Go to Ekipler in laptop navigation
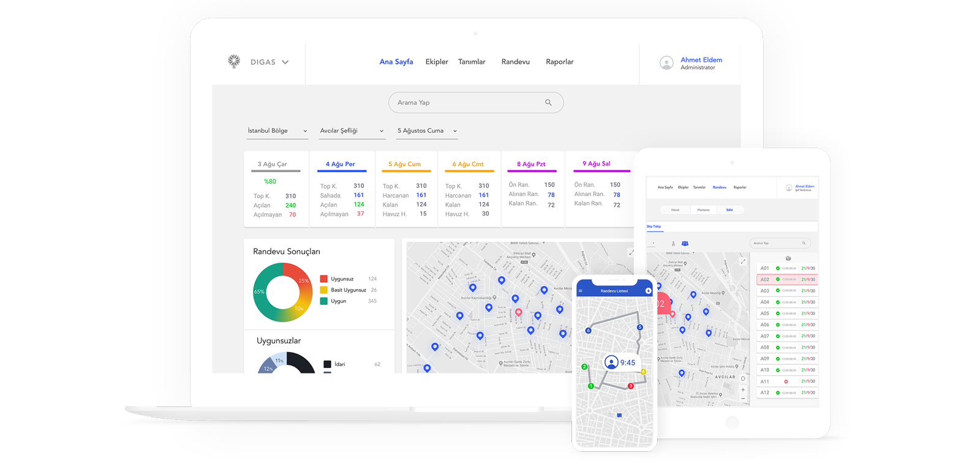 (437, 62)
